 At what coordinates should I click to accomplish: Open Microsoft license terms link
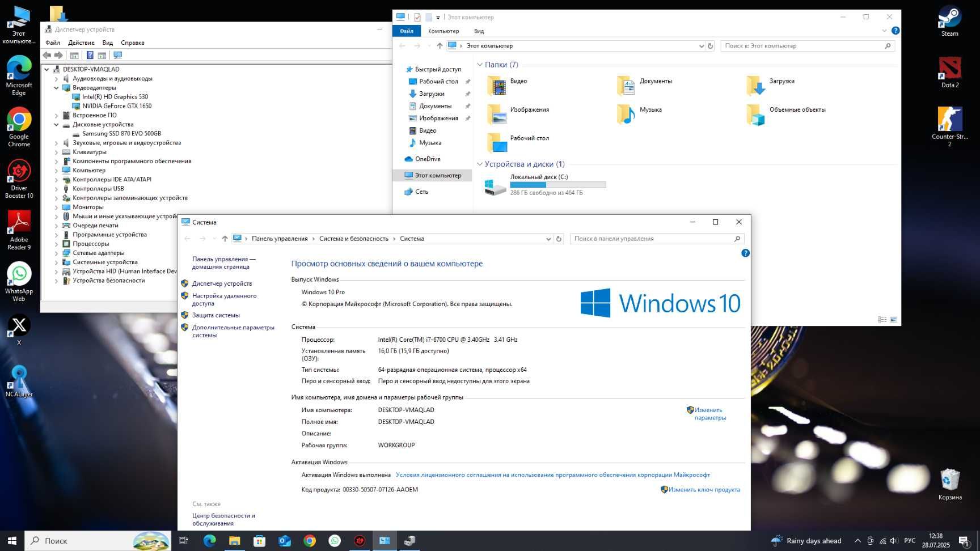click(x=553, y=475)
